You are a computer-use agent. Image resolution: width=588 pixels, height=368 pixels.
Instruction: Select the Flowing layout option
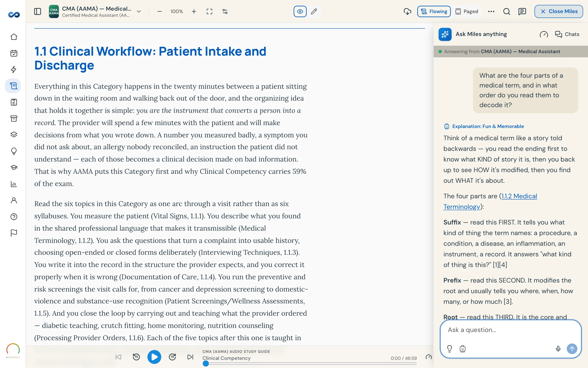point(434,11)
